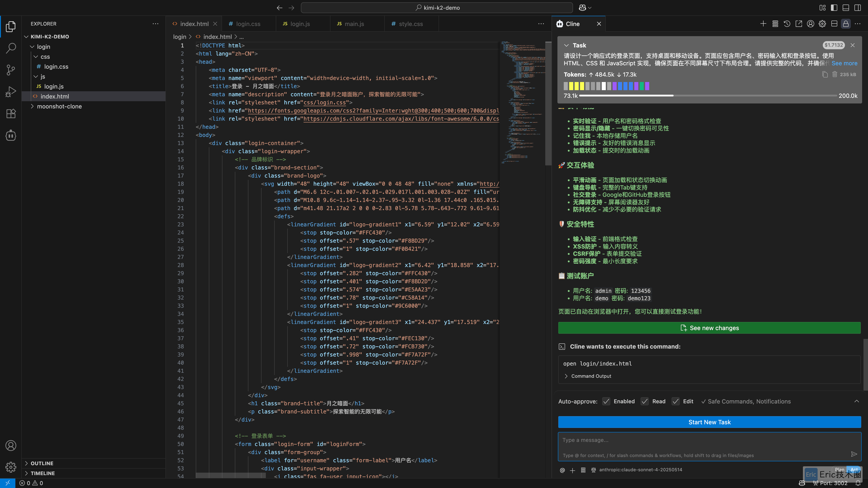Switch Cline to Act mode
Screen dimensions: 868x488
[x=854, y=469]
